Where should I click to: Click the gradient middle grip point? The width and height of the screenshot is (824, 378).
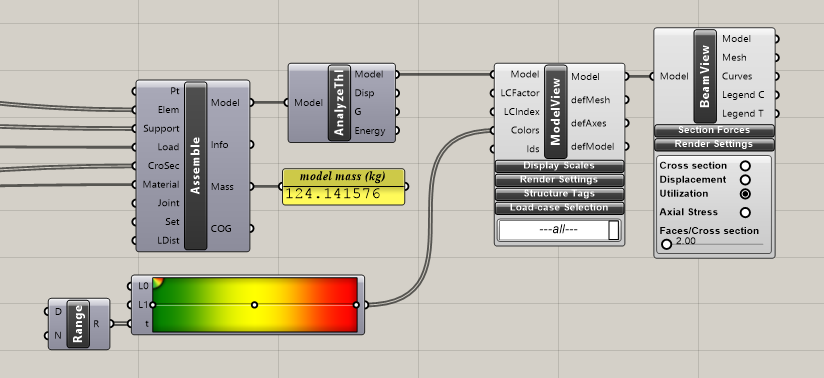pyautogui.click(x=254, y=305)
